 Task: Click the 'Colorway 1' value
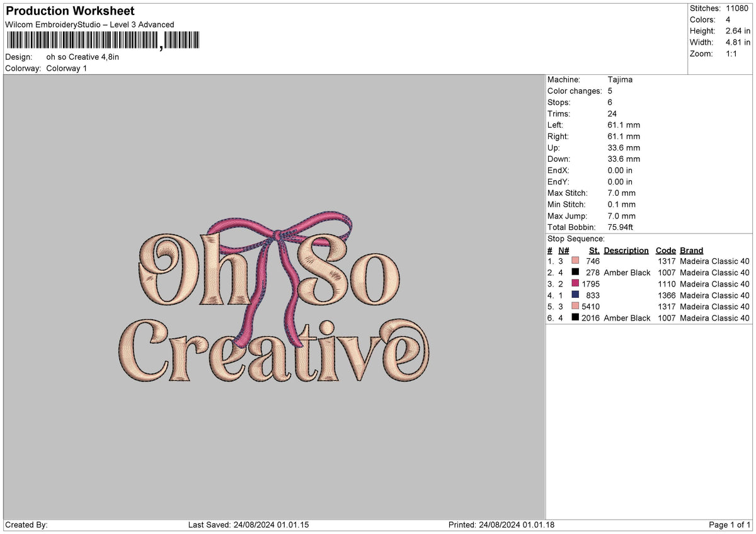(x=67, y=68)
